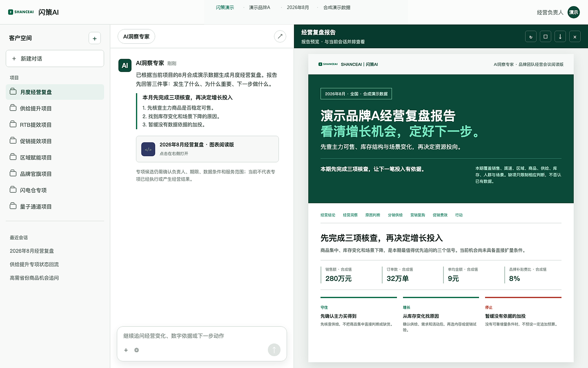This screenshot has height=368, width=588.
Task: Click the SHANCEAI logo in the header
Action: click(x=21, y=12)
